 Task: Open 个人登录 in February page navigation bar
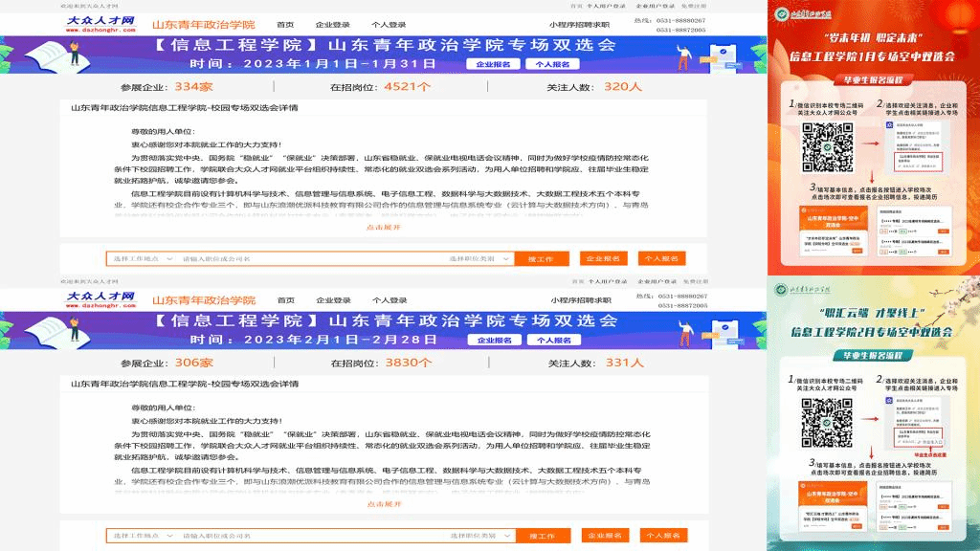coord(390,300)
